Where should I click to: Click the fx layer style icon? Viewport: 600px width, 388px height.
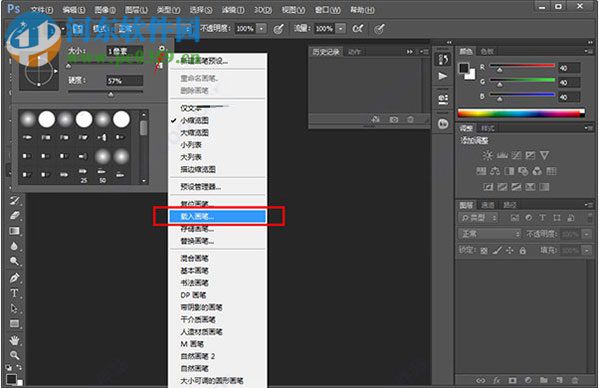click(x=497, y=380)
